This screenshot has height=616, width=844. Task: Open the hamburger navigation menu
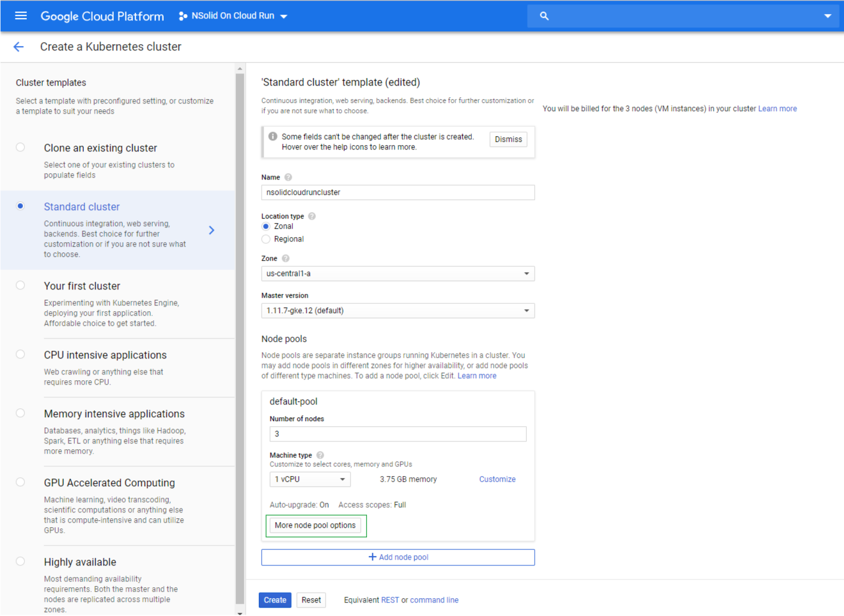(20, 15)
